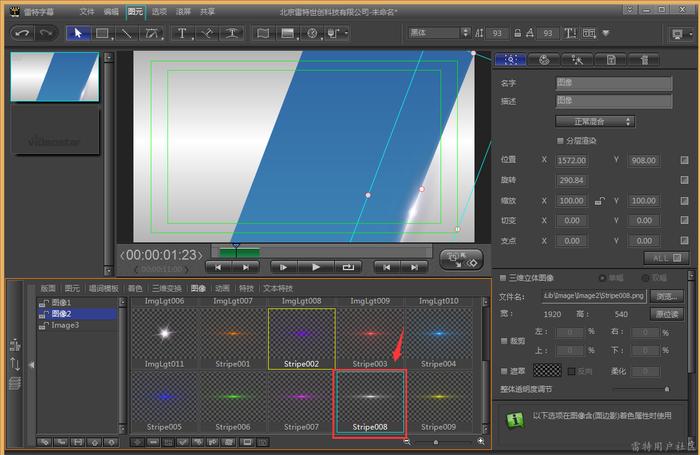Open the 文件 menu
This screenshot has width=700, height=455.
tap(87, 12)
